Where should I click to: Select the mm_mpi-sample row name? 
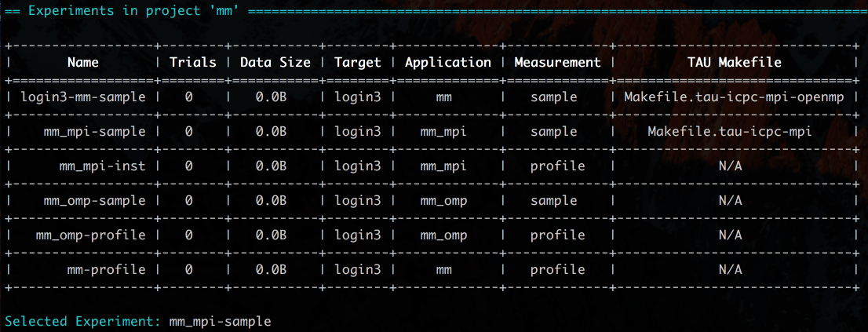point(95,132)
